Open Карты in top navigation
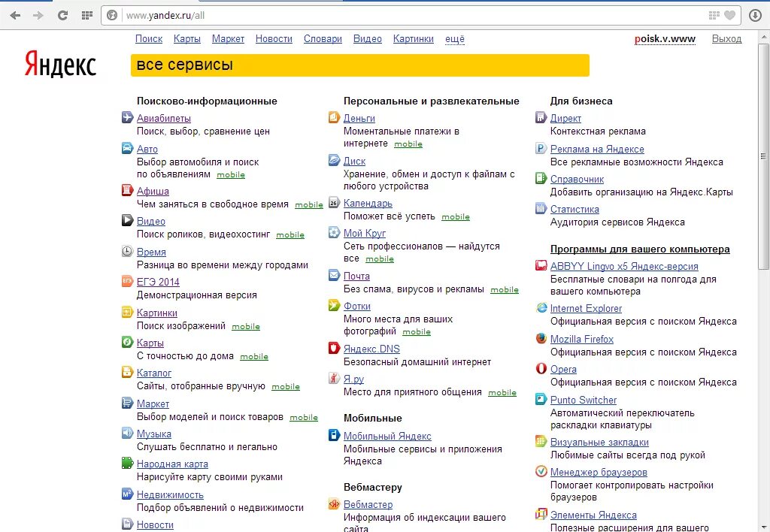Viewport: 770px width, 532px height. tap(187, 39)
